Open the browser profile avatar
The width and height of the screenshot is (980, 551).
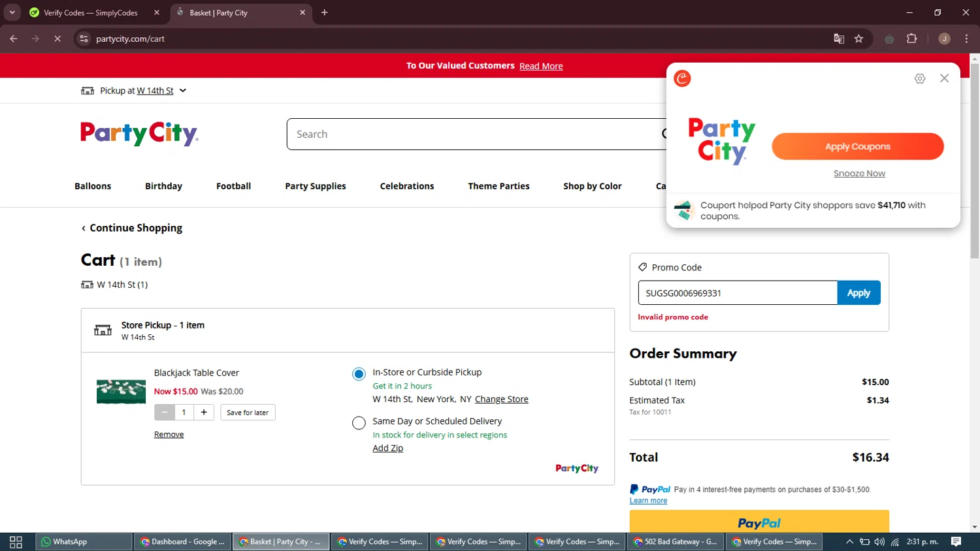coord(944,39)
